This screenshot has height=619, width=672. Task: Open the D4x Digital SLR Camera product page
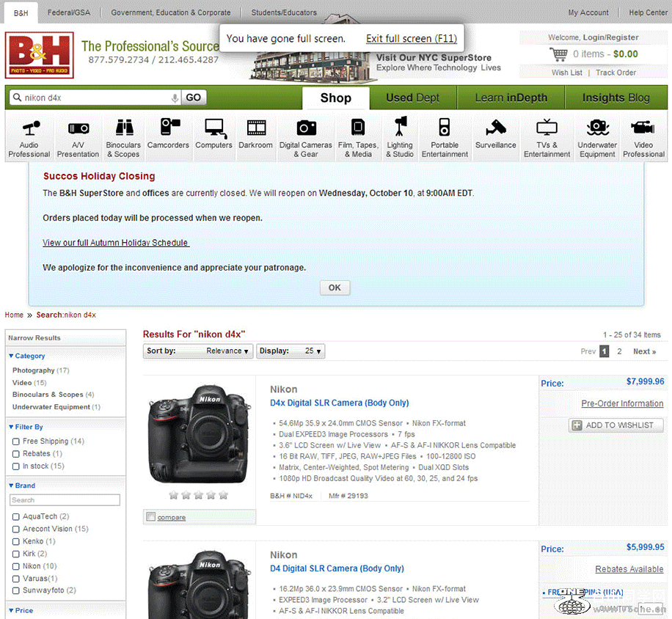tap(339, 403)
